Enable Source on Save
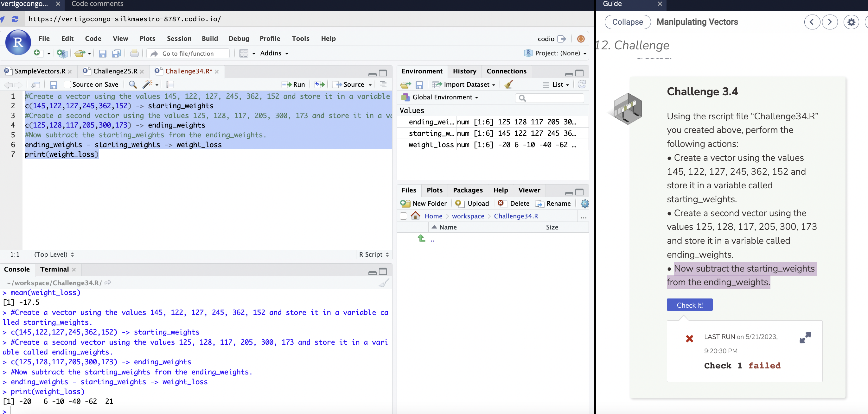 pos(67,85)
